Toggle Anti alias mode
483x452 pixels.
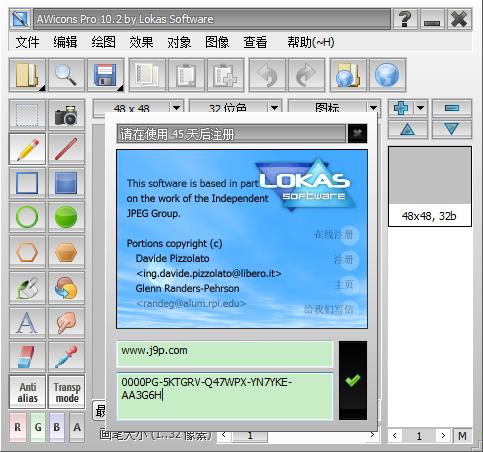tap(27, 392)
